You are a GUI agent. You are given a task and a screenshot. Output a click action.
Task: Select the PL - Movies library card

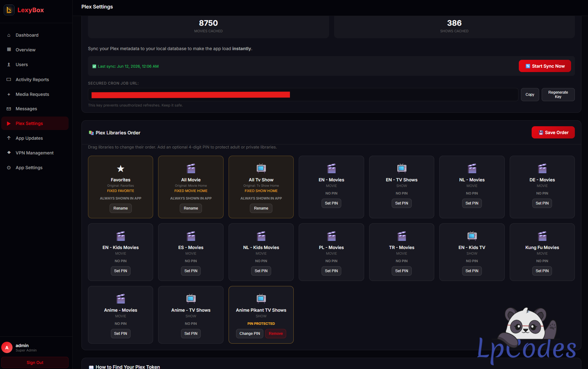[331, 252]
